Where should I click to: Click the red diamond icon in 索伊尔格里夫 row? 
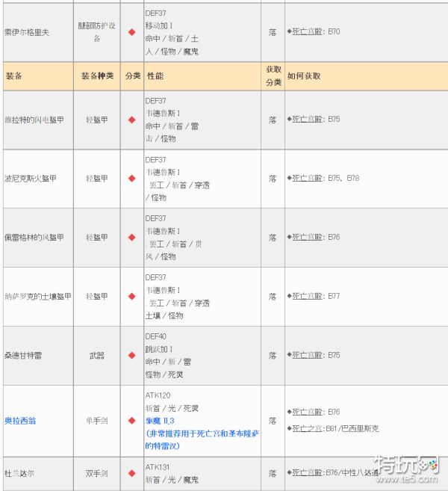[131, 32]
